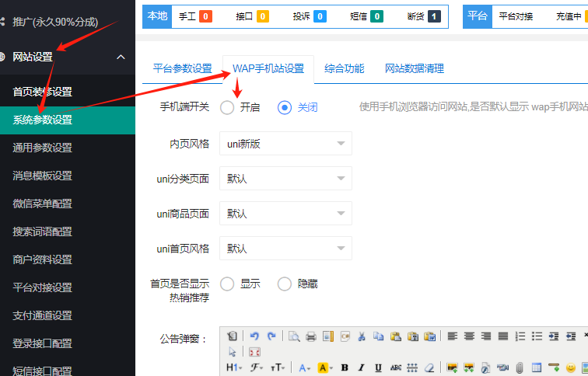Collapse 网站设置 menu using the chevron
The image size is (588, 376).
[121, 57]
